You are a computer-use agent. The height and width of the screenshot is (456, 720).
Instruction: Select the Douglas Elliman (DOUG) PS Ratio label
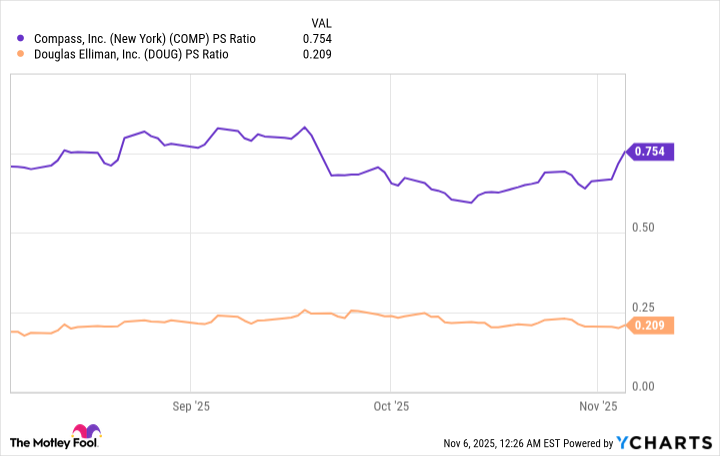pyautogui.click(x=131, y=54)
